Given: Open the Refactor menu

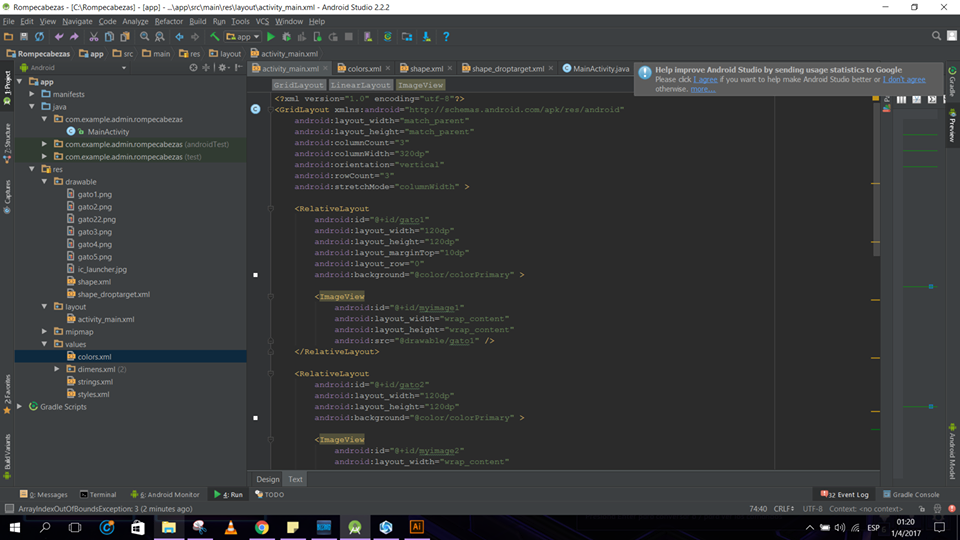Looking at the screenshot, I should (x=168, y=21).
